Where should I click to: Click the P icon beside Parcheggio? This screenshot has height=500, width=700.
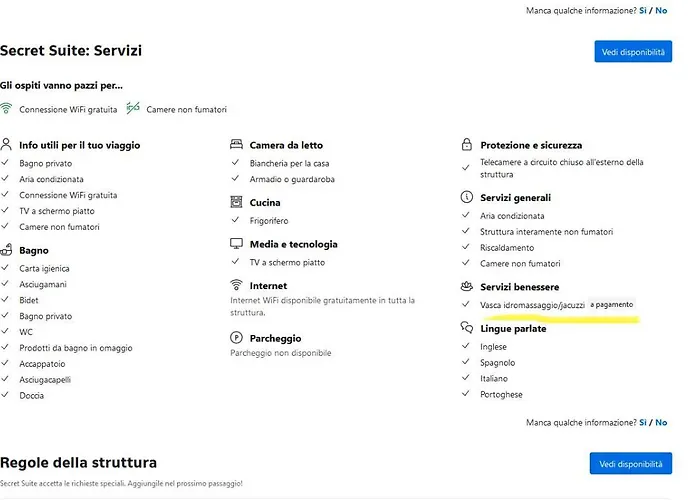tap(237, 338)
